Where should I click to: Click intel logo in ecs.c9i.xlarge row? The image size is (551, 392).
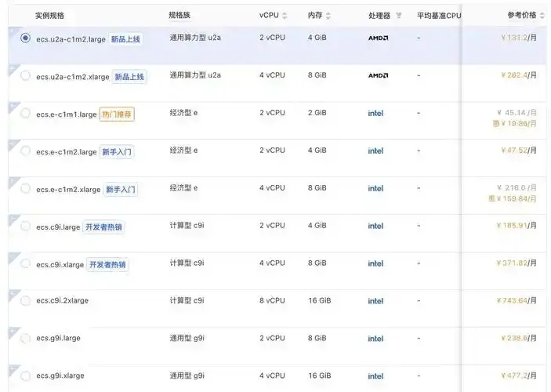(x=375, y=263)
